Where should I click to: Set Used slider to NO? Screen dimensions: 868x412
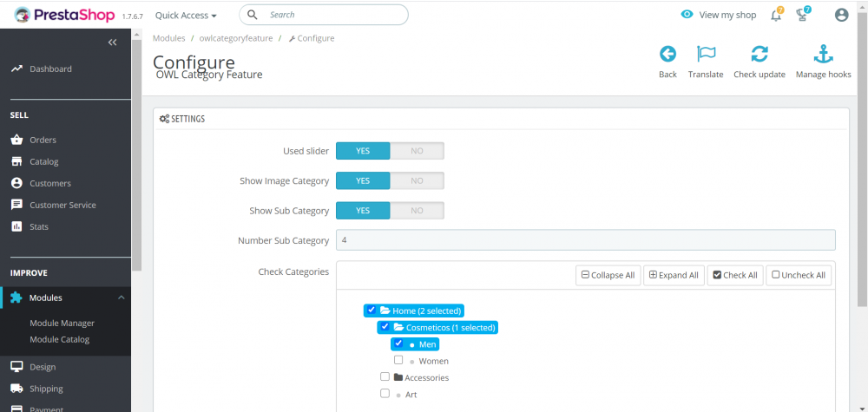point(417,151)
